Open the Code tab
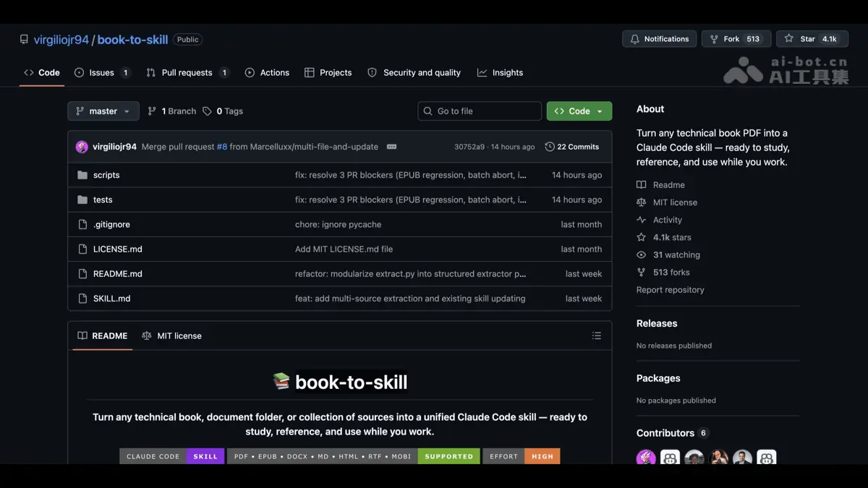 [x=42, y=72]
